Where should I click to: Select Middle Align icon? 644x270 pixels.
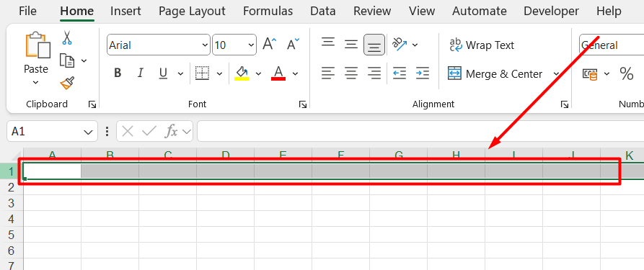click(x=350, y=45)
